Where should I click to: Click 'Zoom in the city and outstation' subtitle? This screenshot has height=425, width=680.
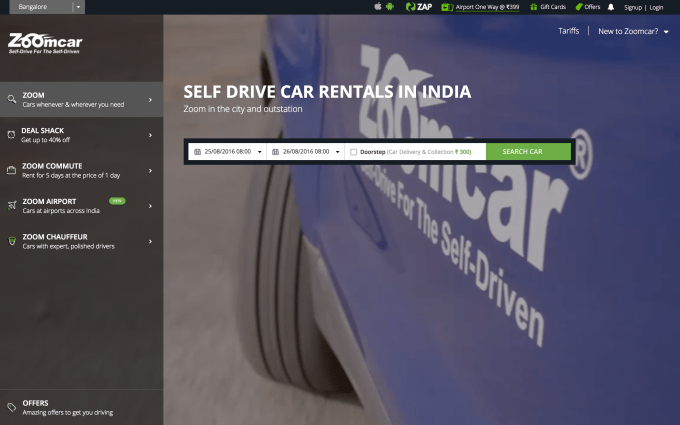point(243,109)
